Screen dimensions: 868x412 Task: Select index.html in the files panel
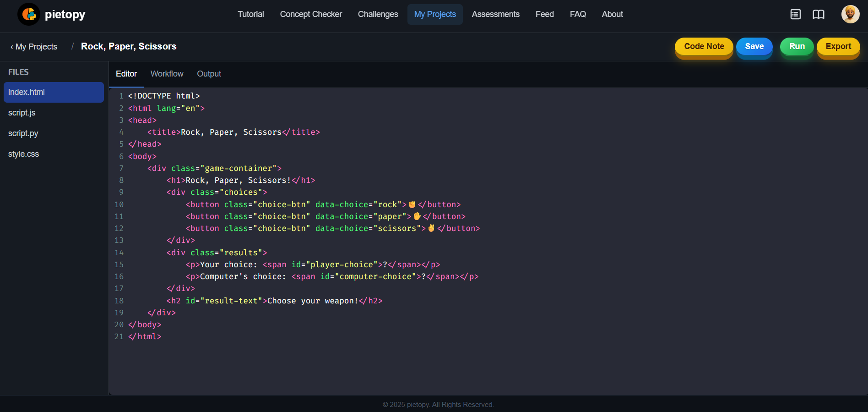coord(27,92)
